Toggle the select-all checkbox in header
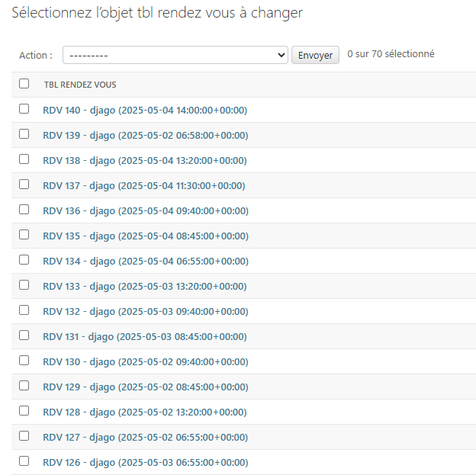This screenshot has width=476, height=475. [24, 84]
